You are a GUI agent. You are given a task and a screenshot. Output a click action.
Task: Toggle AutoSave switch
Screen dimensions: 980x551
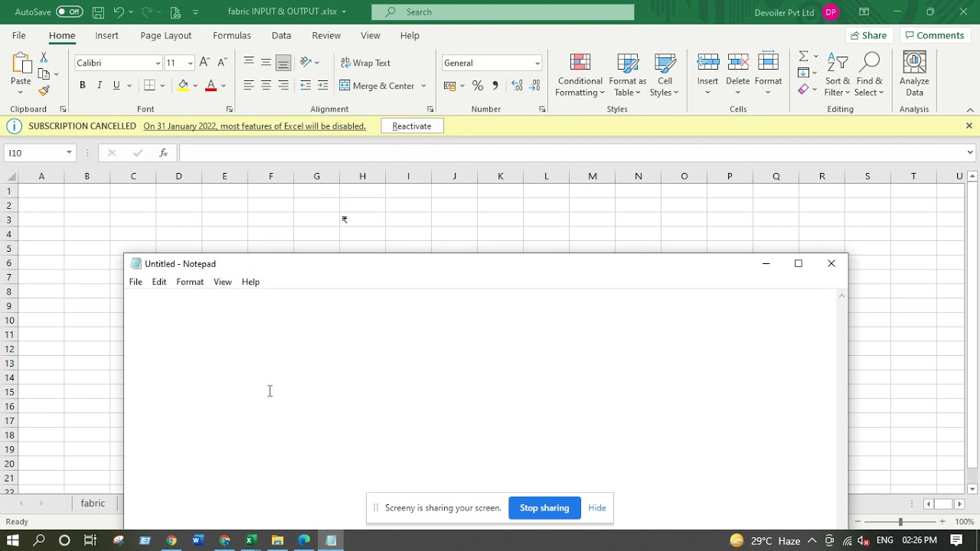pyautogui.click(x=69, y=11)
